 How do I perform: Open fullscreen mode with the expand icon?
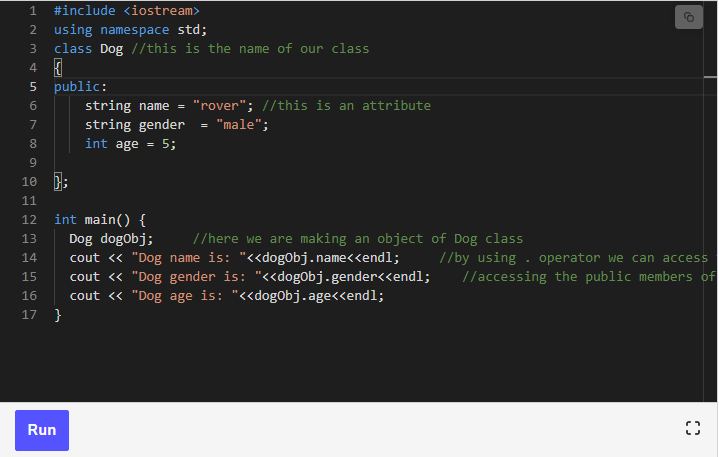click(692, 428)
